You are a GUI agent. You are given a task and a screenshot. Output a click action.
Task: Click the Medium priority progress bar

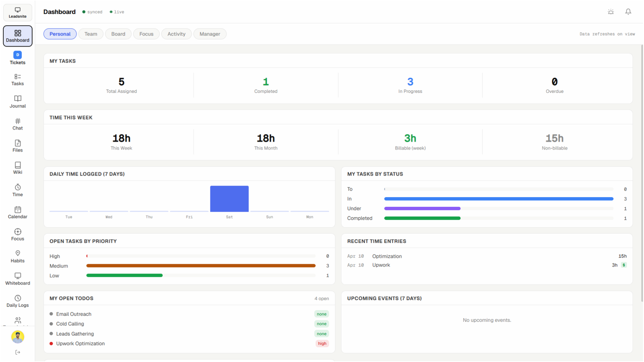(x=200, y=266)
